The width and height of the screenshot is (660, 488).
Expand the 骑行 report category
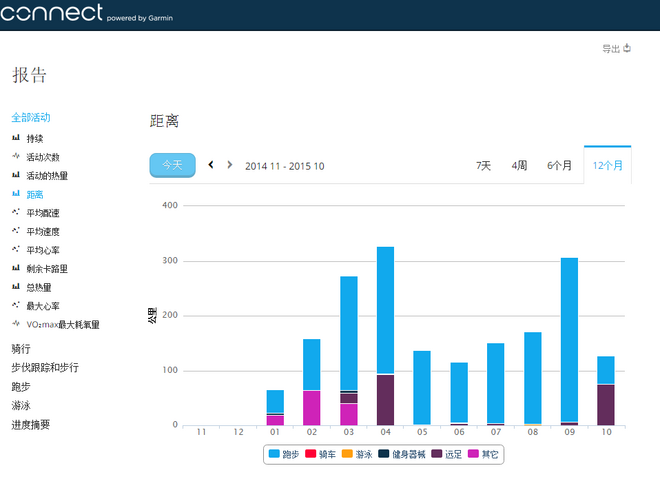[21, 349]
